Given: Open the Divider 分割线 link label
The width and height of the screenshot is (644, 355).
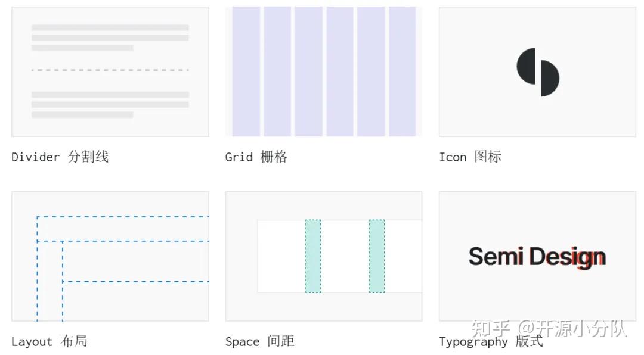Looking at the screenshot, I should coord(60,157).
